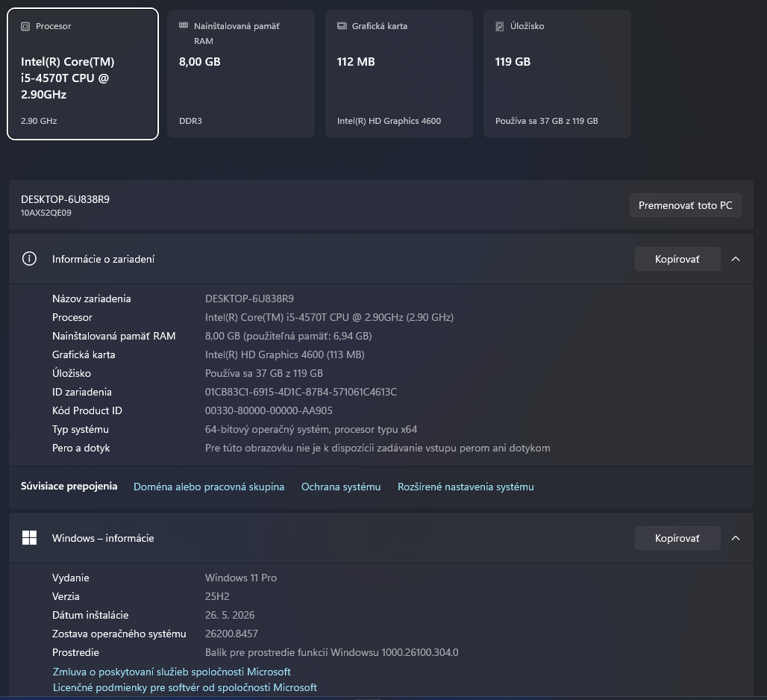Viewport: 767px width, 700px height.
Task: Open the Úložisko storage card
Action: (x=557, y=74)
